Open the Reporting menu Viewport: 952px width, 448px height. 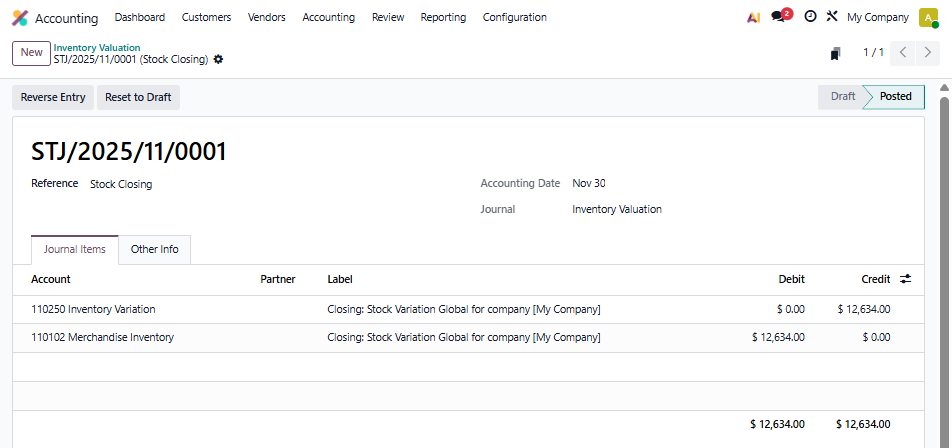443,17
